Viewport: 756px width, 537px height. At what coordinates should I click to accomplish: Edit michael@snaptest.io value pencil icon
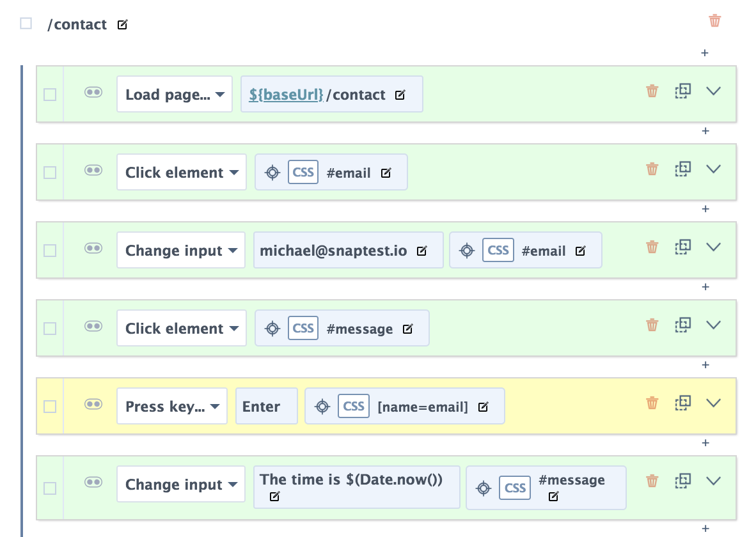422,251
